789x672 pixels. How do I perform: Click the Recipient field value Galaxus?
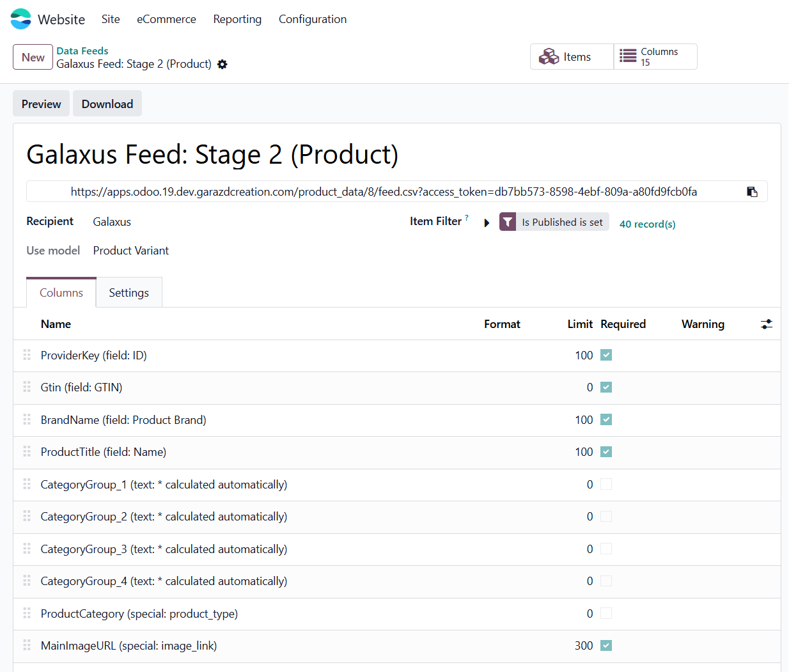[112, 222]
